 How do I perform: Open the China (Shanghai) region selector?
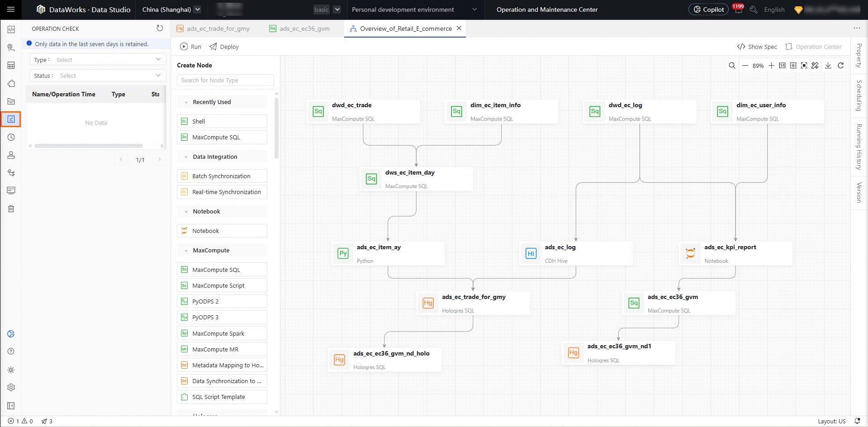(171, 9)
